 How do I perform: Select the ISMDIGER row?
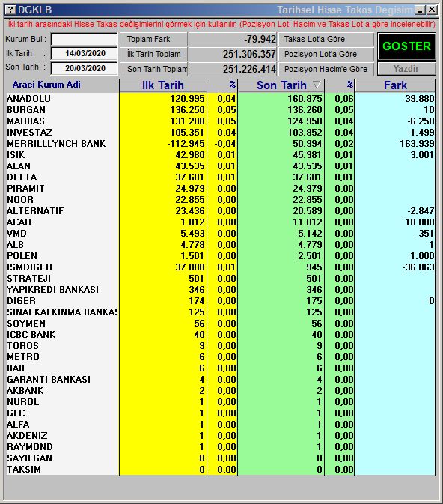[221, 267]
